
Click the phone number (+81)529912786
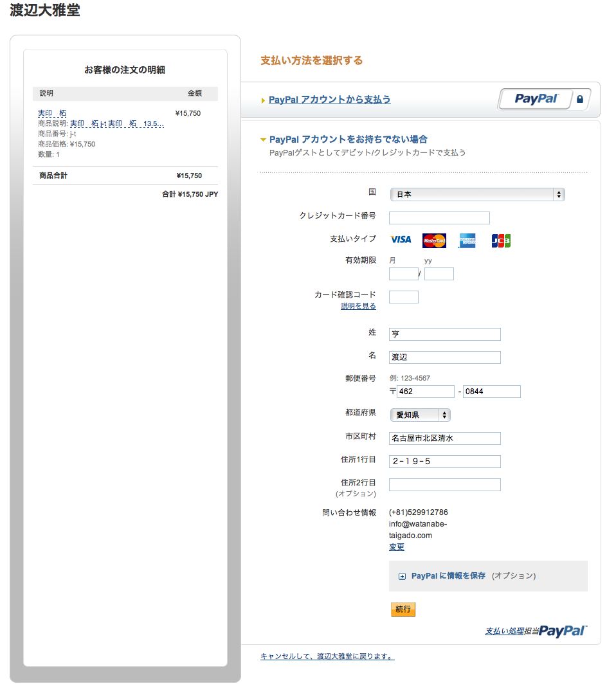[x=418, y=512]
